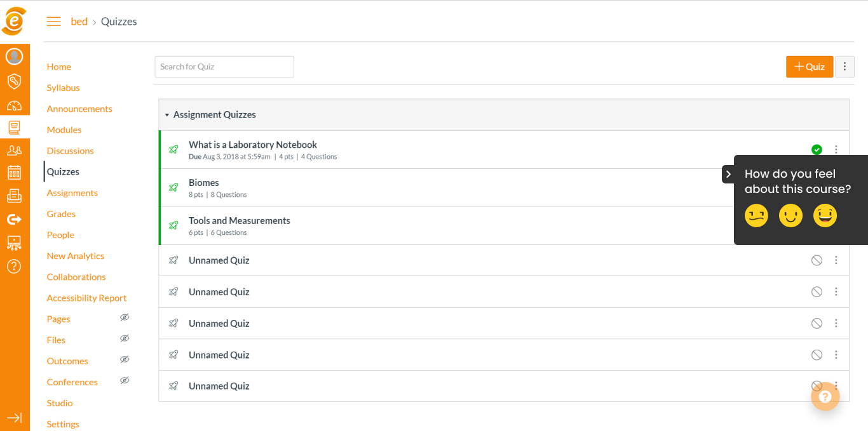868x431 pixels.
Task: Open the Commons arrow icon in sidebar
Action: pyautogui.click(x=15, y=219)
